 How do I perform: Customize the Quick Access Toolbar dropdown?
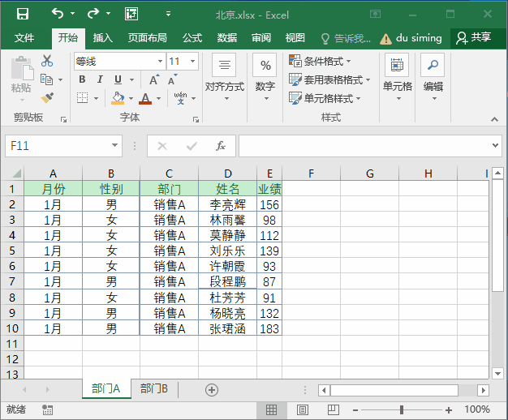[168, 14]
